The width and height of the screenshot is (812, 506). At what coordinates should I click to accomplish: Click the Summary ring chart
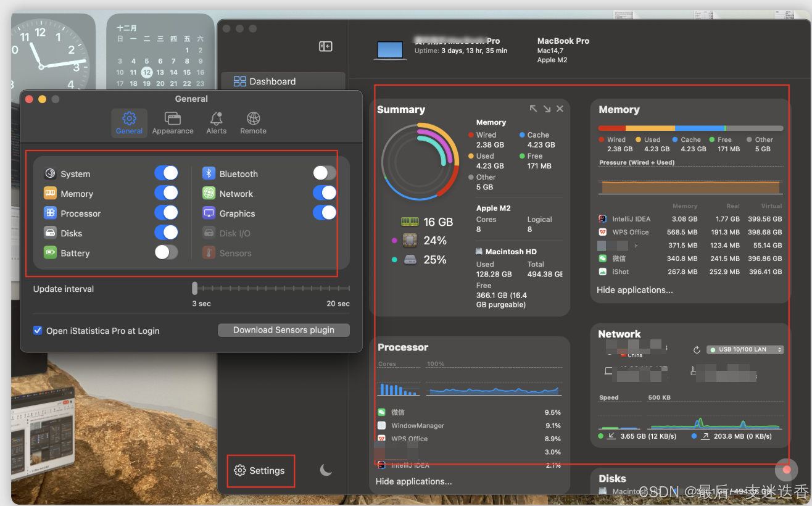point(420,162)
